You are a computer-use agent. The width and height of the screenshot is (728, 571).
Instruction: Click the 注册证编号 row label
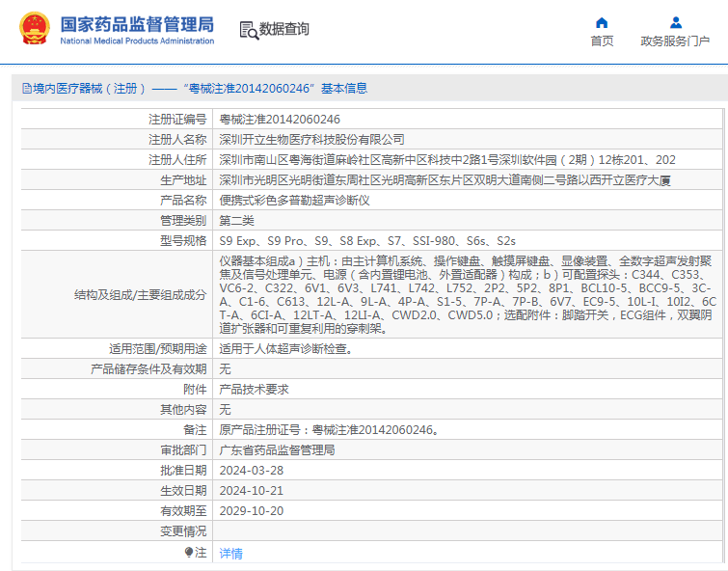177,120
